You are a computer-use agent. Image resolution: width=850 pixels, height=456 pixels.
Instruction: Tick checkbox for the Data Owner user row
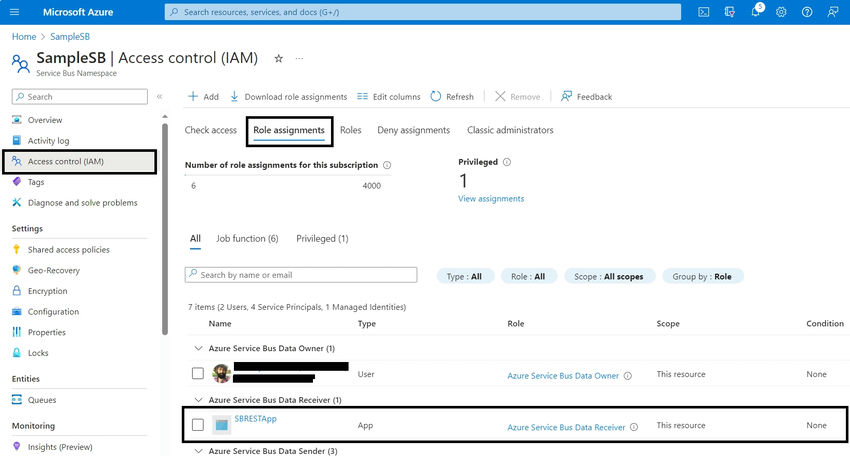tap(198, 374)
